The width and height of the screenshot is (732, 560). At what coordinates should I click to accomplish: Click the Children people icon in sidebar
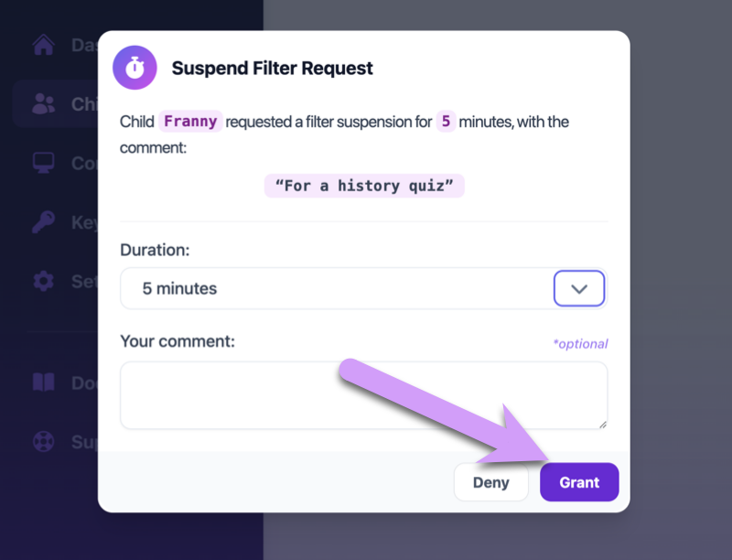(43, 103)
